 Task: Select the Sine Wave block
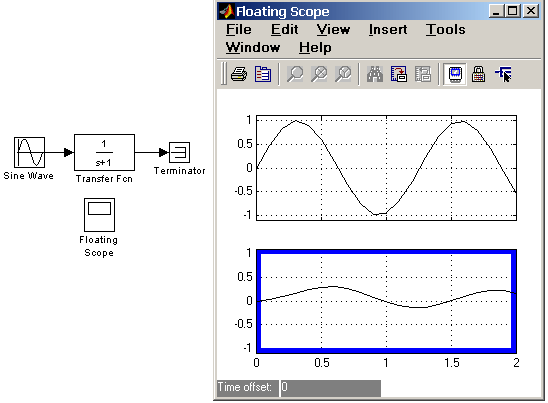point(29,152)
